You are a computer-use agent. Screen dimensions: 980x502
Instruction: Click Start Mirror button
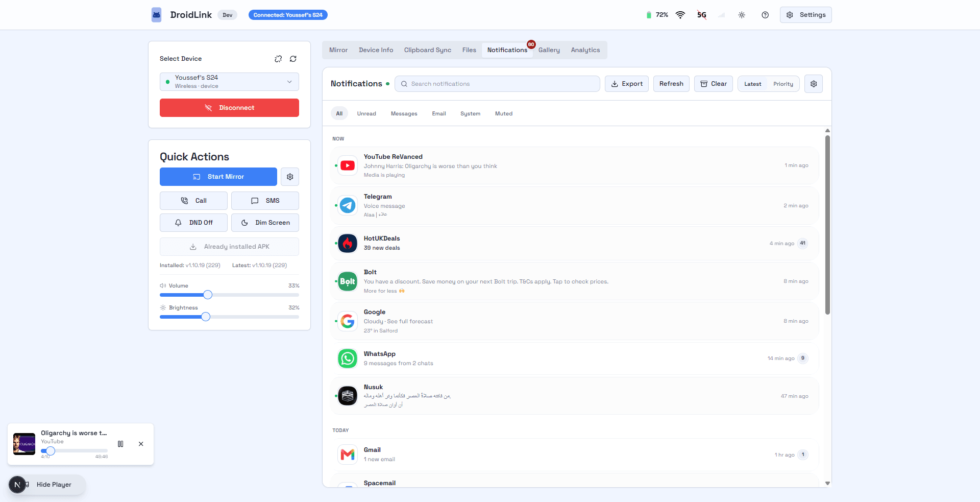tap(218, 177)
